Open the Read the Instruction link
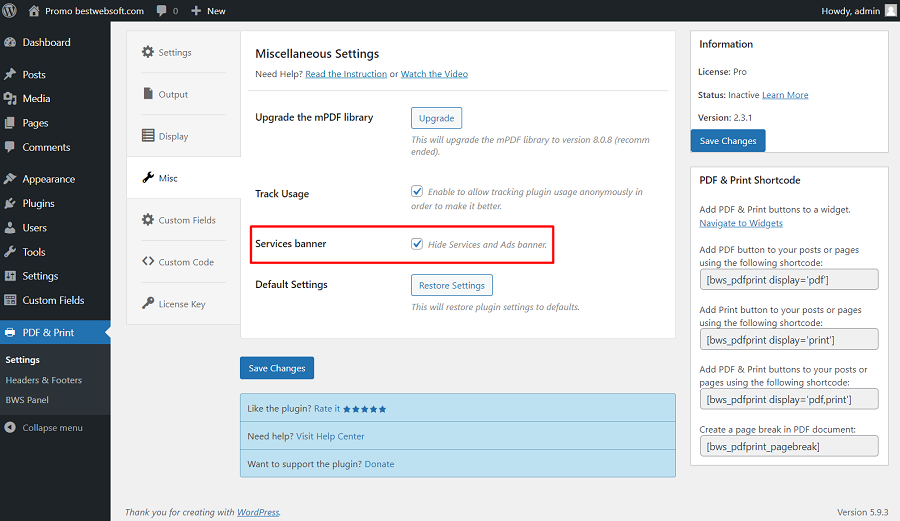This screenshot has width=900, height=521. 346,74
